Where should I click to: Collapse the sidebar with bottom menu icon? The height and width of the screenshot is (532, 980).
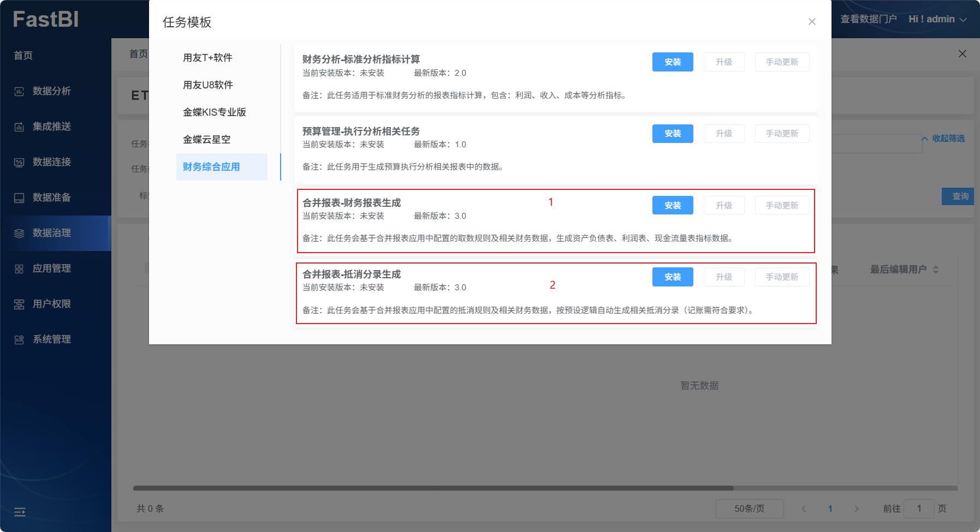[x=20, y=512]
